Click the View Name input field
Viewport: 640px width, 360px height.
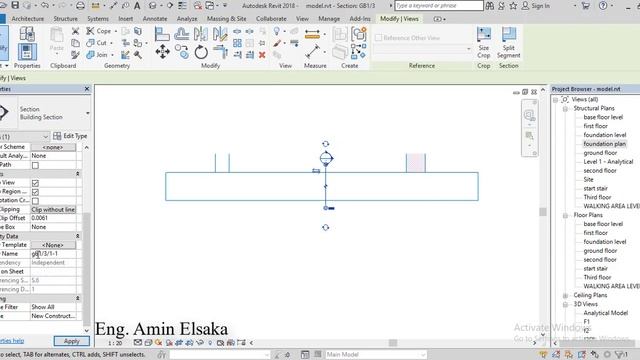point(53,254)
